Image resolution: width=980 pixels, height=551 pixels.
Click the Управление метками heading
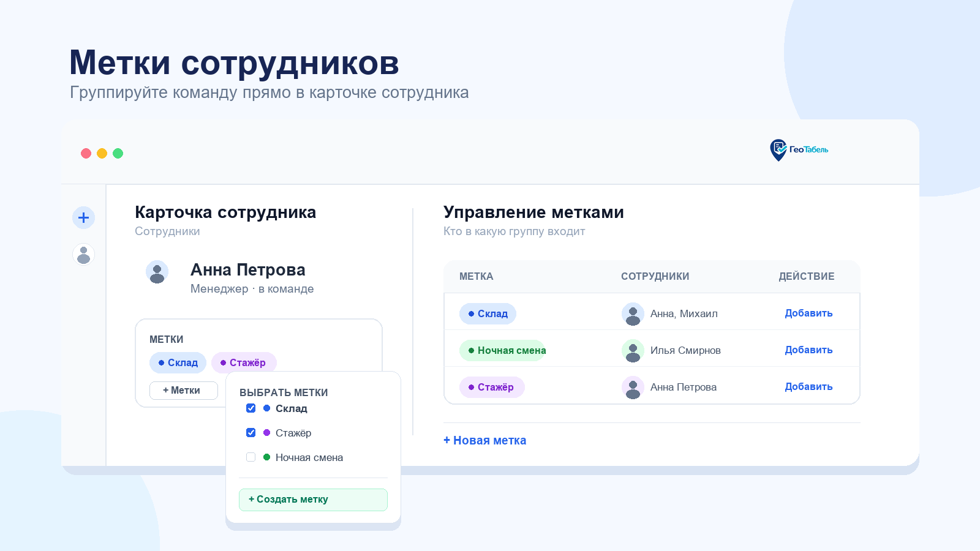533,212
